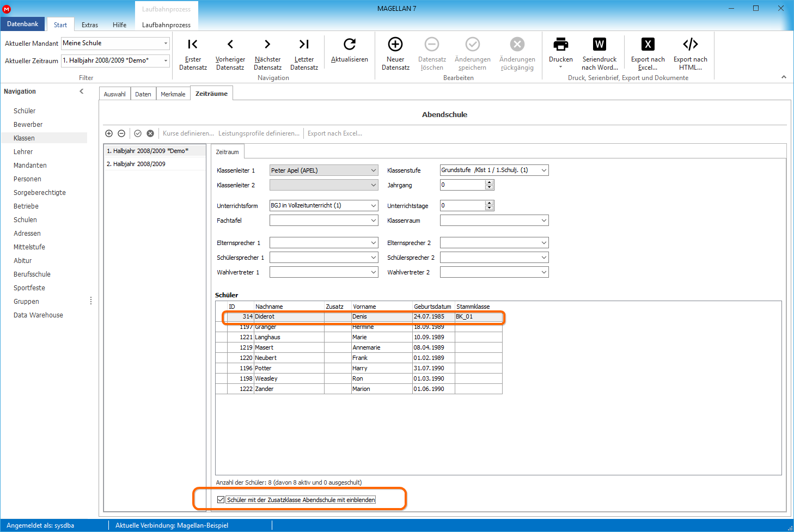Click Kurse definieren... button
This screenshot has height=532, width=794.
click(x=188, y=133)
